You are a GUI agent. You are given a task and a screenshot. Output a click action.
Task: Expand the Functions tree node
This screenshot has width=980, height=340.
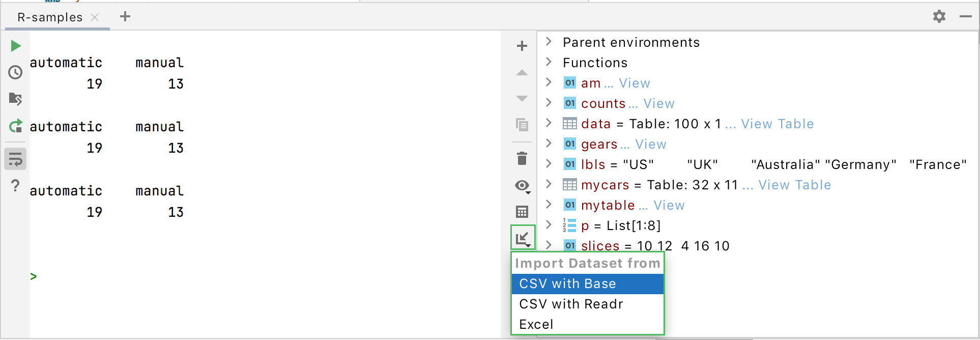pos(548,62)
